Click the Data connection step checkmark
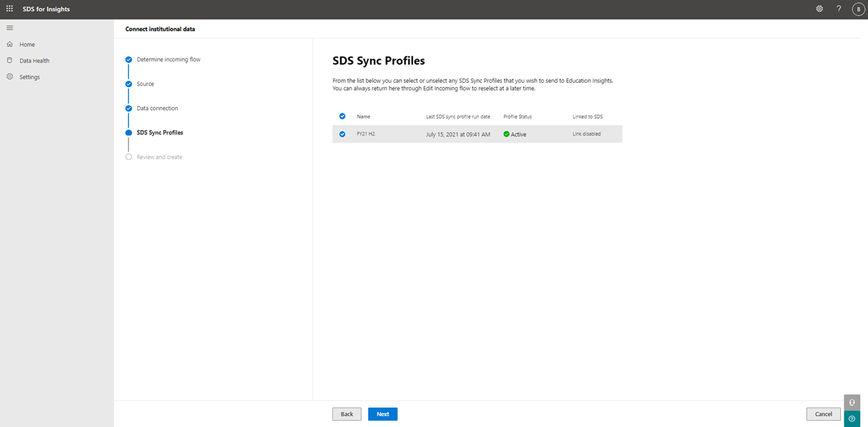The image size is (868, 427). click(x=129, y=108)
